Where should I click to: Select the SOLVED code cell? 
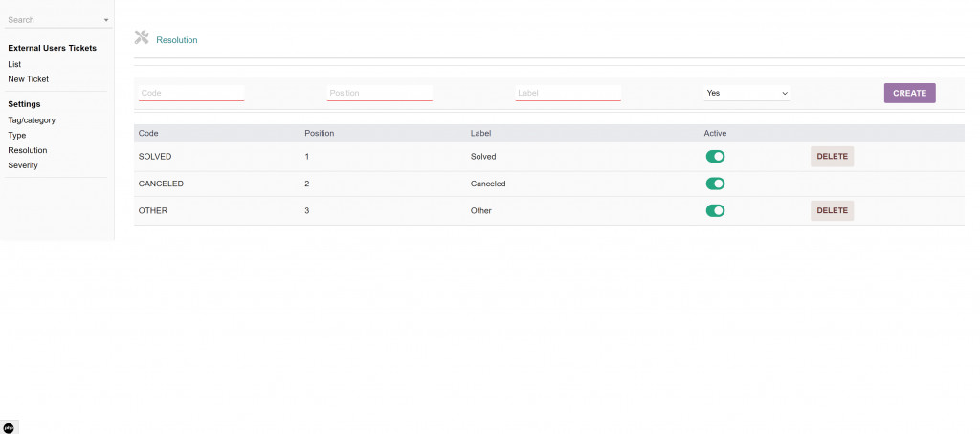click(x=155, y=157)
